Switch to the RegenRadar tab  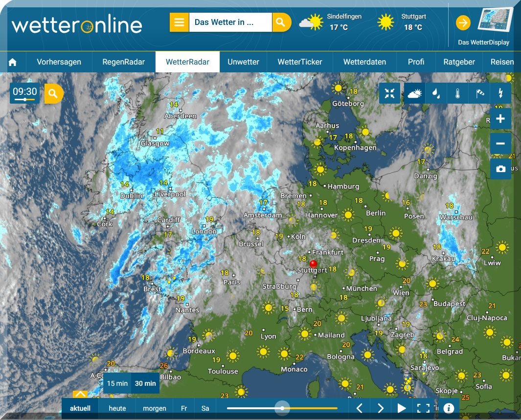tap(124, 62)
